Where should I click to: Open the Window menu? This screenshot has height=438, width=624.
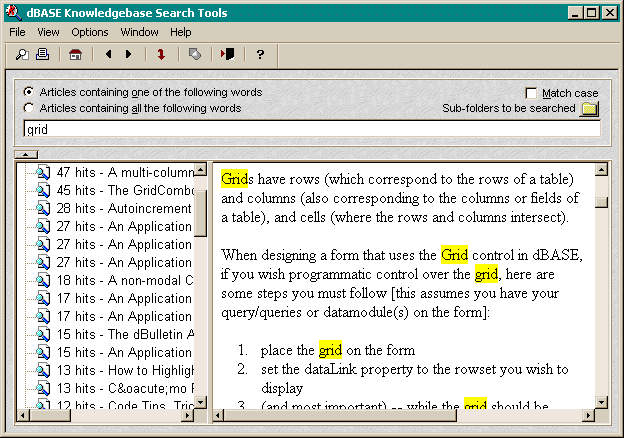coord(139,32)
